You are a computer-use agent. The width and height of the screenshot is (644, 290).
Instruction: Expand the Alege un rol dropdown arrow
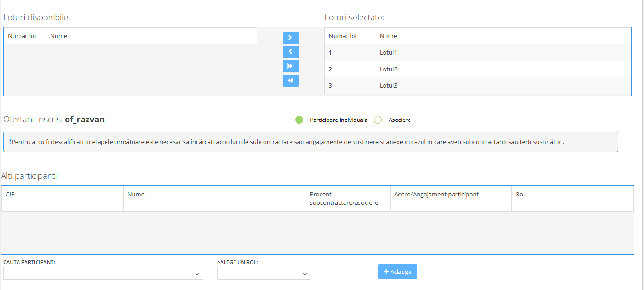click(304, 274)
